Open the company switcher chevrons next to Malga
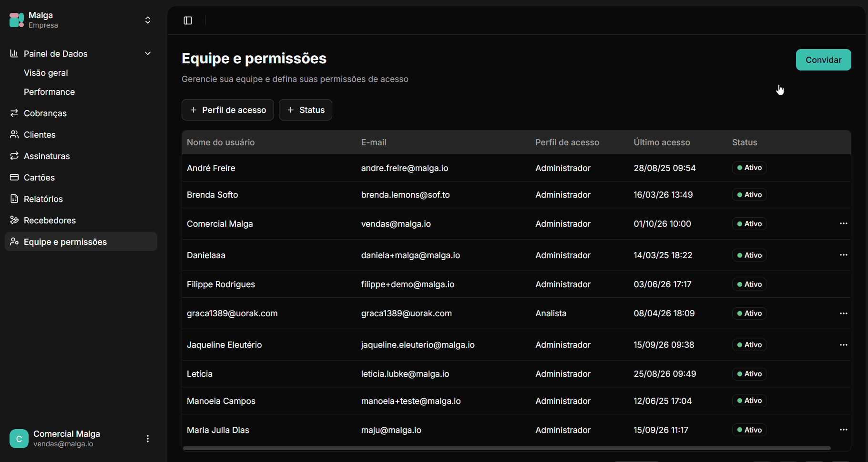Viewport: 868px width, 462px height. point(148,20)
